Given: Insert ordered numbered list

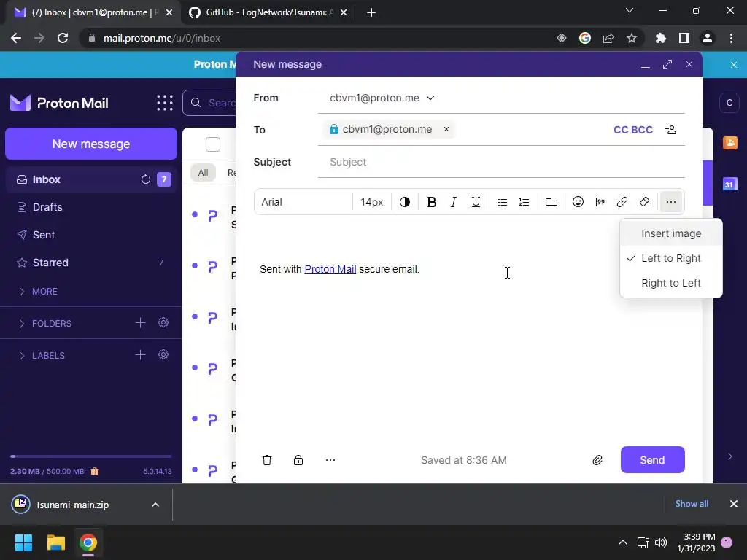Looking at the screenshot, I should pyautogui.click(x=524, y=202).
